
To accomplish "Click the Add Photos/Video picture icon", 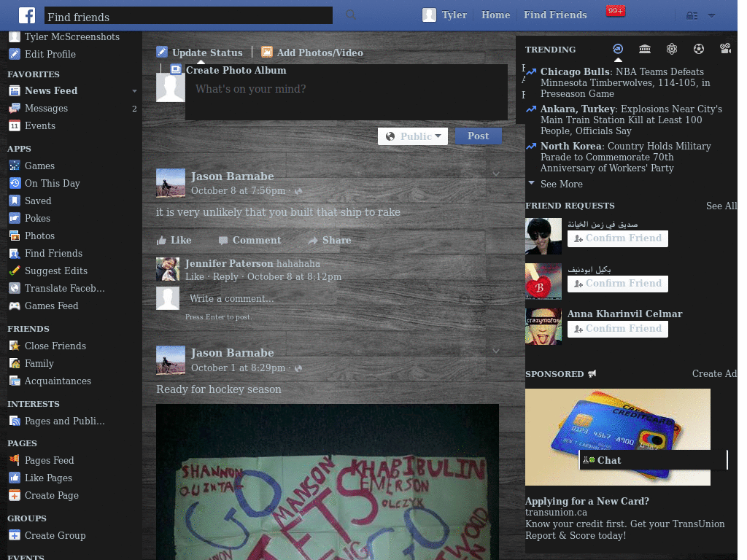I will 267,52.
